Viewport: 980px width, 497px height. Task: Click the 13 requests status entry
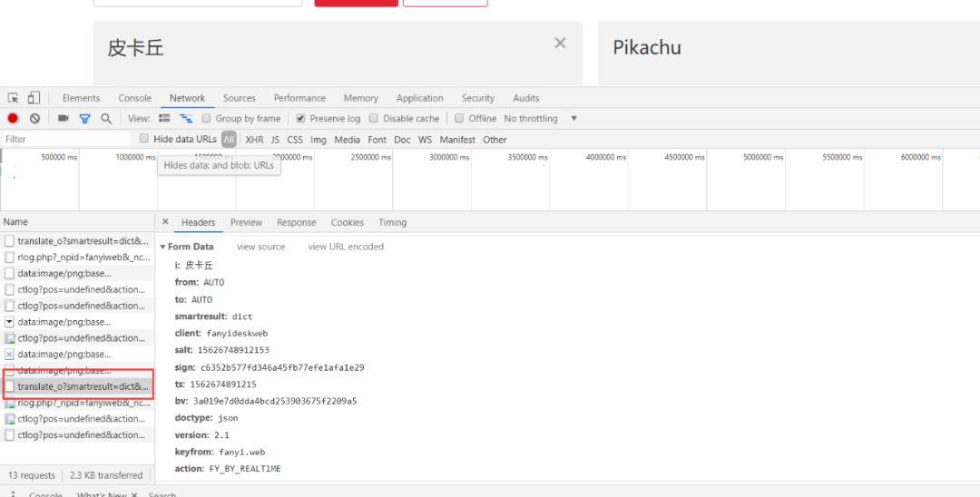pyautogui.click(x=31, y=475)
